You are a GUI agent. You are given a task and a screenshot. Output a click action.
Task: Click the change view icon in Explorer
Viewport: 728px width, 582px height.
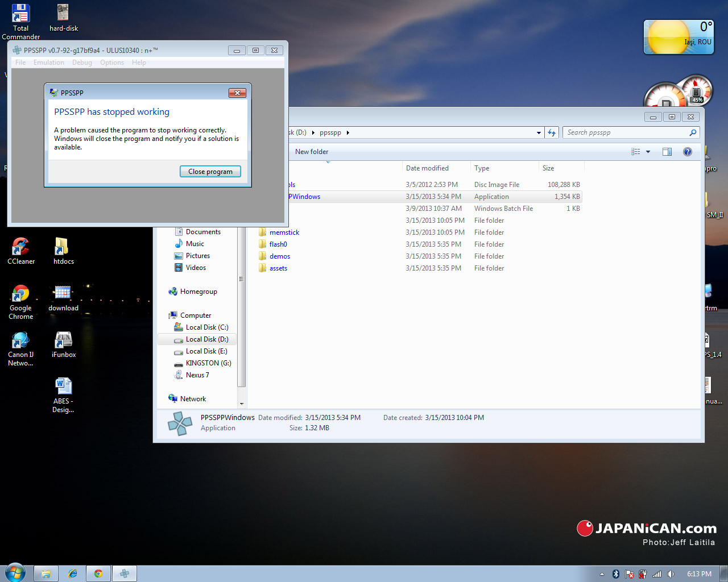(x=636, y=152)
